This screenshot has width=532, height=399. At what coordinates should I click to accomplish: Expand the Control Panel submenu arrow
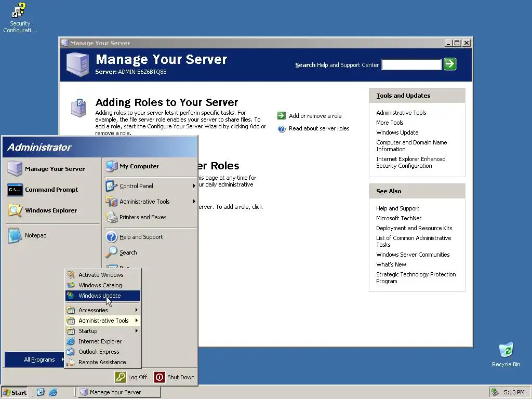(x=194, y=186)
